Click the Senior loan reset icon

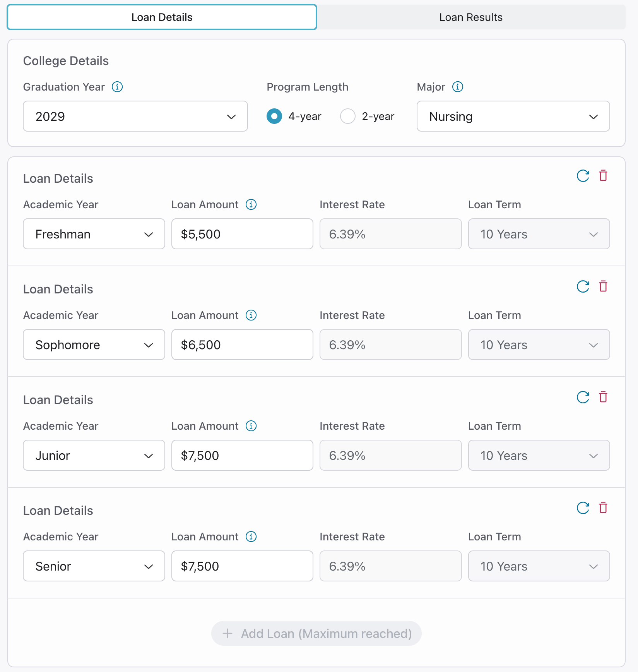coord(583,508)
